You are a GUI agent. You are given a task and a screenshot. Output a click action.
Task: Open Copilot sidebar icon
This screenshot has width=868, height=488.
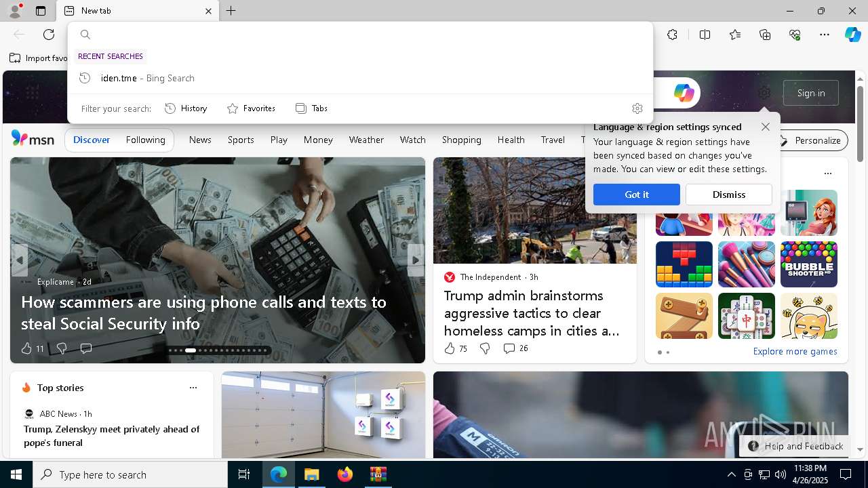tap(852, 35)
